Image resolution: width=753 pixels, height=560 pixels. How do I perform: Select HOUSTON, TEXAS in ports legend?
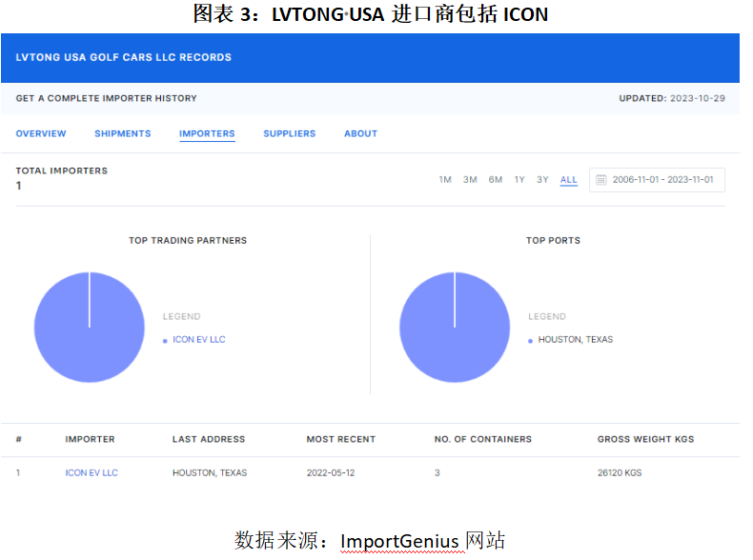click(576, 339)
